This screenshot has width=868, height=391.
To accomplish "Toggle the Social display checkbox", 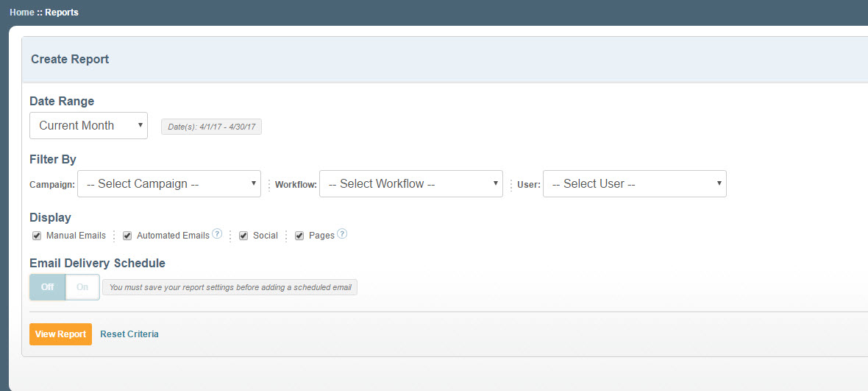I will pos(243,236).
